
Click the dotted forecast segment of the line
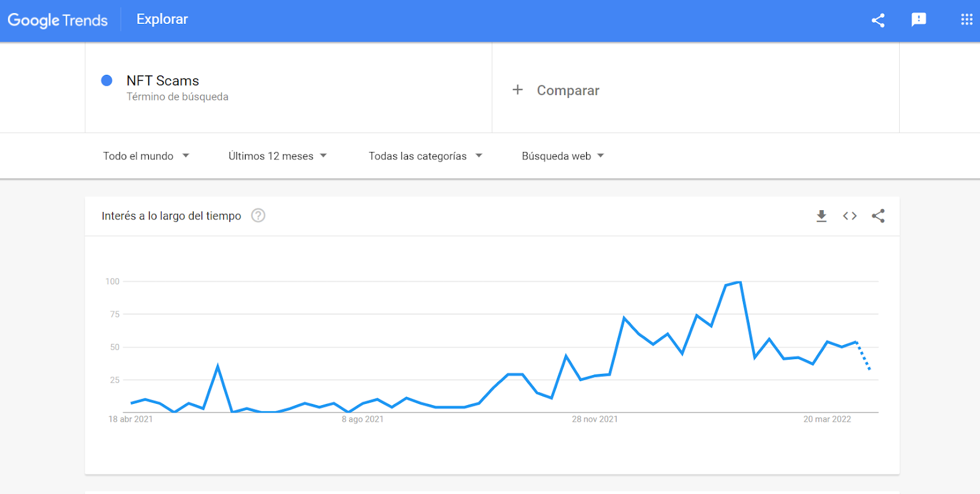(863, 356)
